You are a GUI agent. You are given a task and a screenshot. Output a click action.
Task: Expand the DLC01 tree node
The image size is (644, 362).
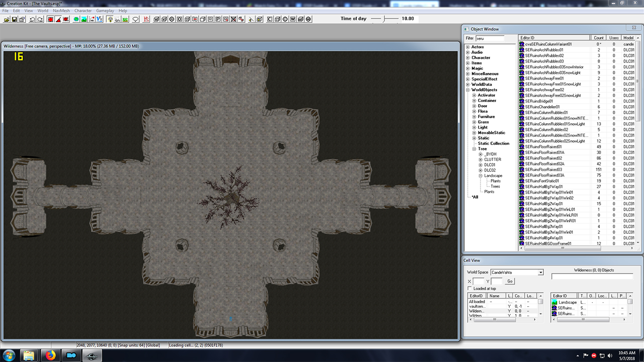480,165
